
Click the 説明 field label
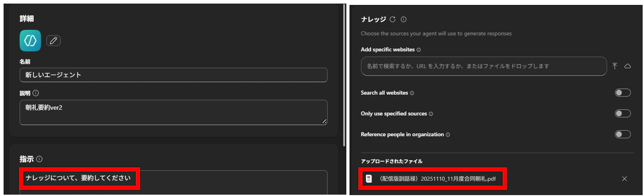(x=25, y=93)
